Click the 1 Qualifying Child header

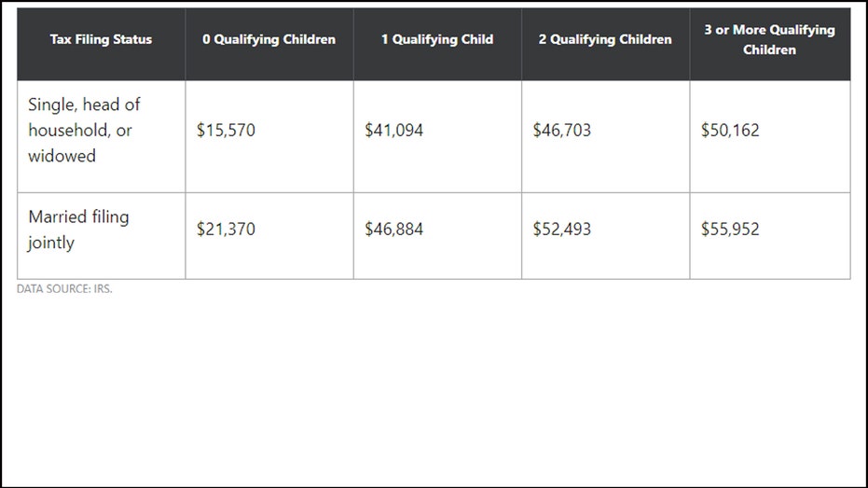(x=437, y=39)
